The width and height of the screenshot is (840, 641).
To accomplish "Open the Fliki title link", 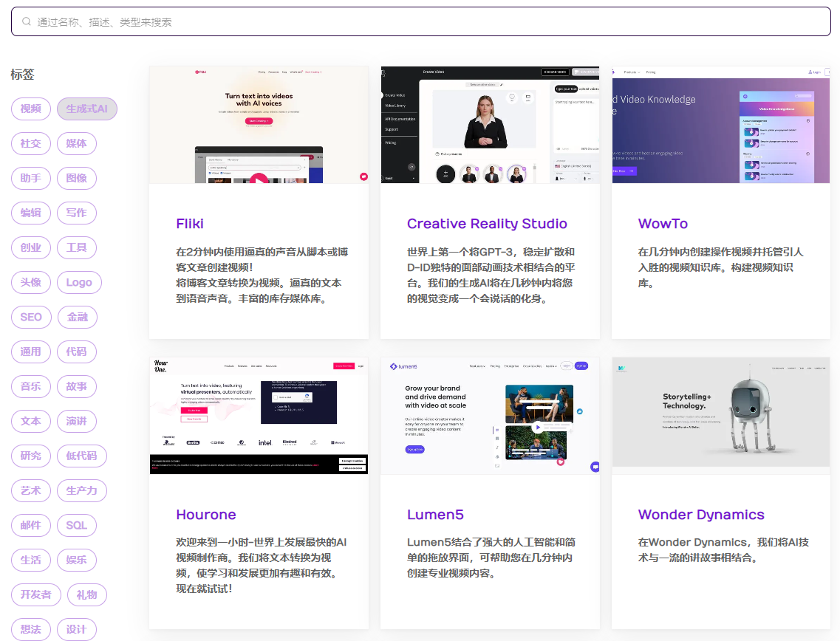I will tap(190, 224).
